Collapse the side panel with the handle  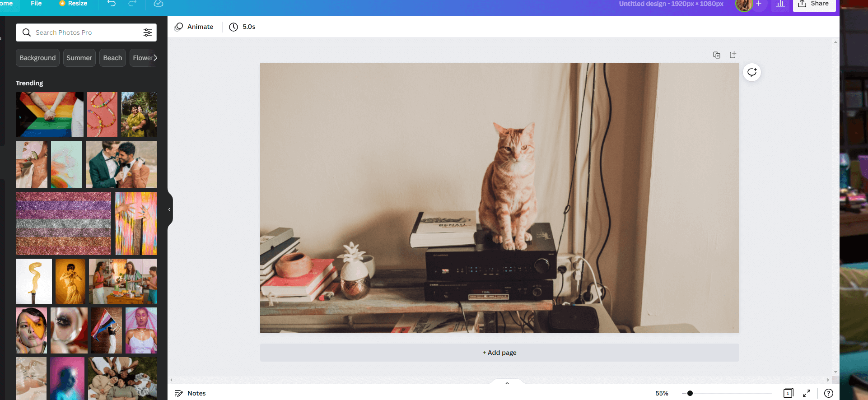[169, 209]
